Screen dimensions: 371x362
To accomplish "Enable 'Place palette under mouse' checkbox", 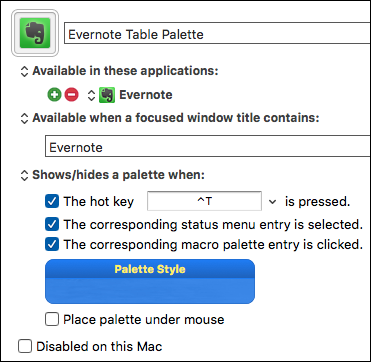I will pyautogui.click(x=52, y=319).
